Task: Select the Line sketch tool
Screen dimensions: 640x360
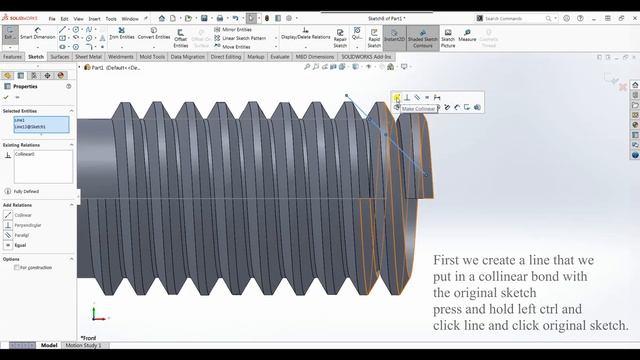Action: (x=62, y=29)
